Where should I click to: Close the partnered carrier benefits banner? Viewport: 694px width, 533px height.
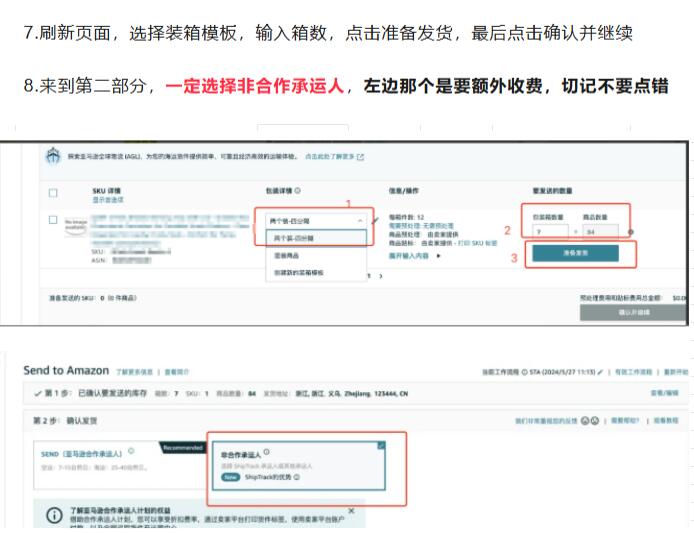click(351, 511)
